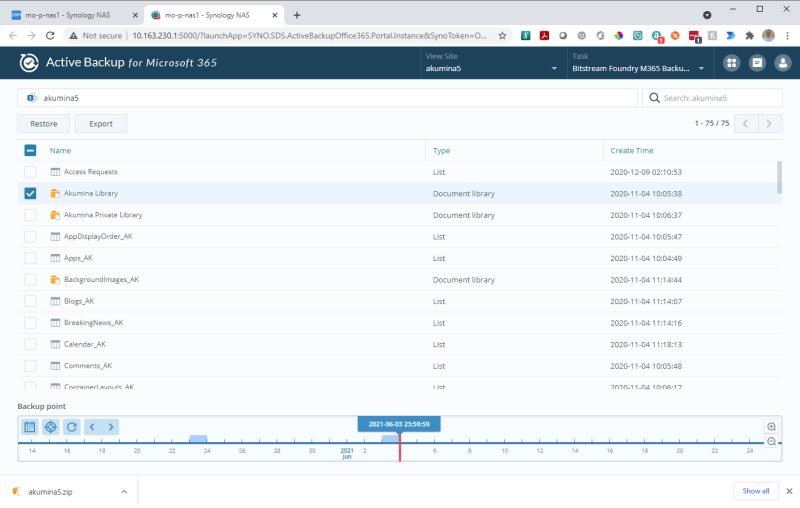Go to the previous page of results
This screenshot has width=800, height=508.
coord(746,123)
